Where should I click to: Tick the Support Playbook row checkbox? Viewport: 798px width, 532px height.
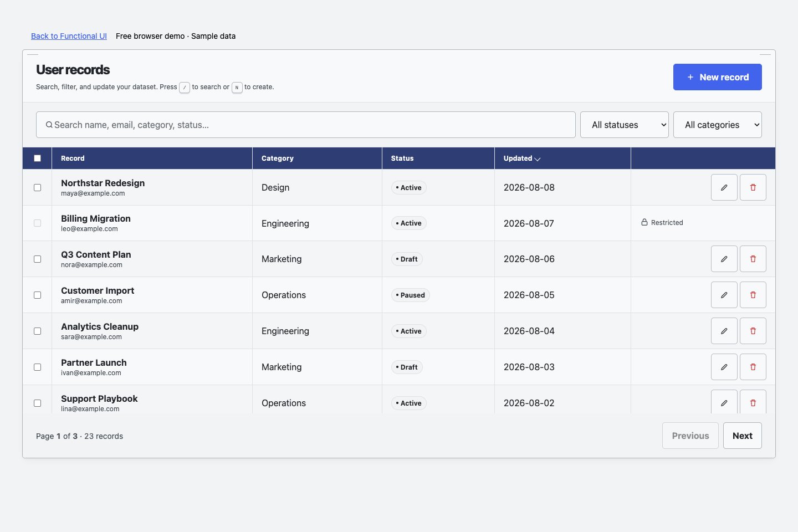[x=37, y=403]
